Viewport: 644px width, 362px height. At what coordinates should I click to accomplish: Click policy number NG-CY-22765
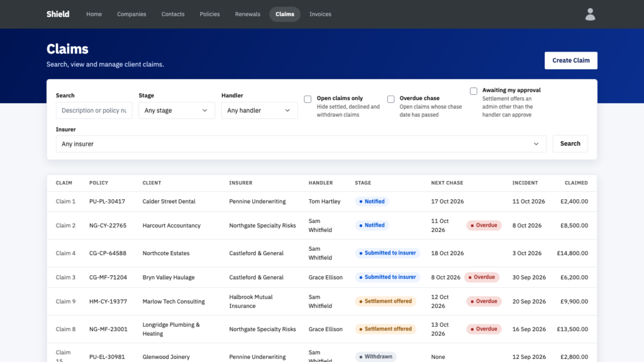pyautogui.click(x=108, y=226)
